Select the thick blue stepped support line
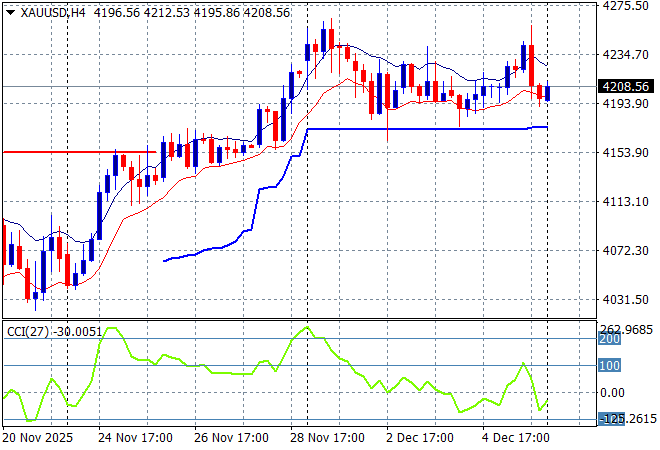 point(420,129)
